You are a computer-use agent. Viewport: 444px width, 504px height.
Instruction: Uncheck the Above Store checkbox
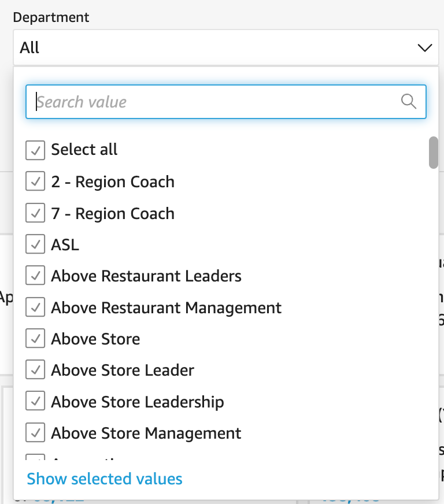coord(35,339)
